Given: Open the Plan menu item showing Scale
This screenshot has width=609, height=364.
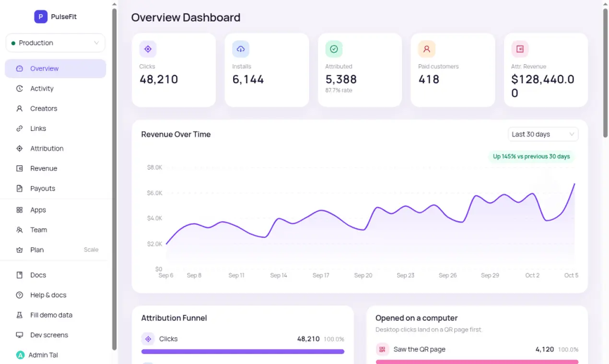Looking at the screenshot, I should (56, 250).
